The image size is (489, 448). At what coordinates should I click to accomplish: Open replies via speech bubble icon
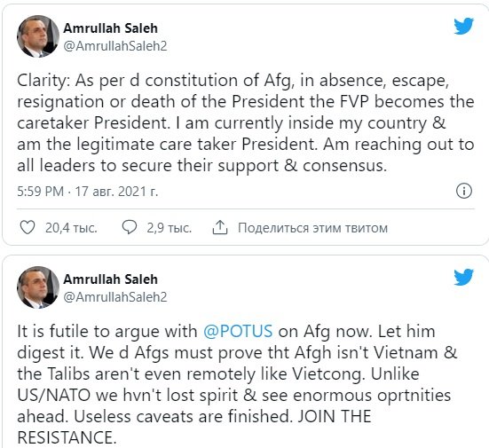coord(129,227)
